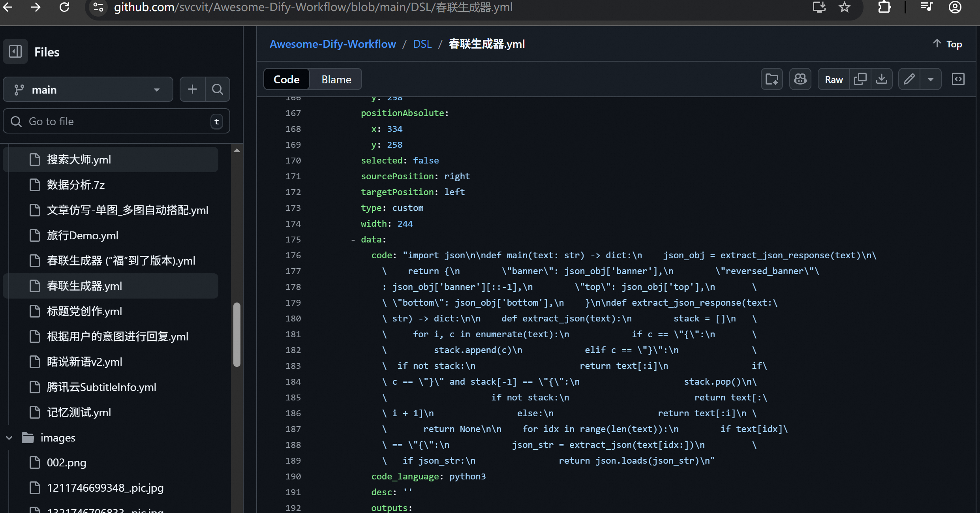980x513 pixels.
Task: Edit this file with pencil icon
Action: pyautogui.click(x=909, y=79)
